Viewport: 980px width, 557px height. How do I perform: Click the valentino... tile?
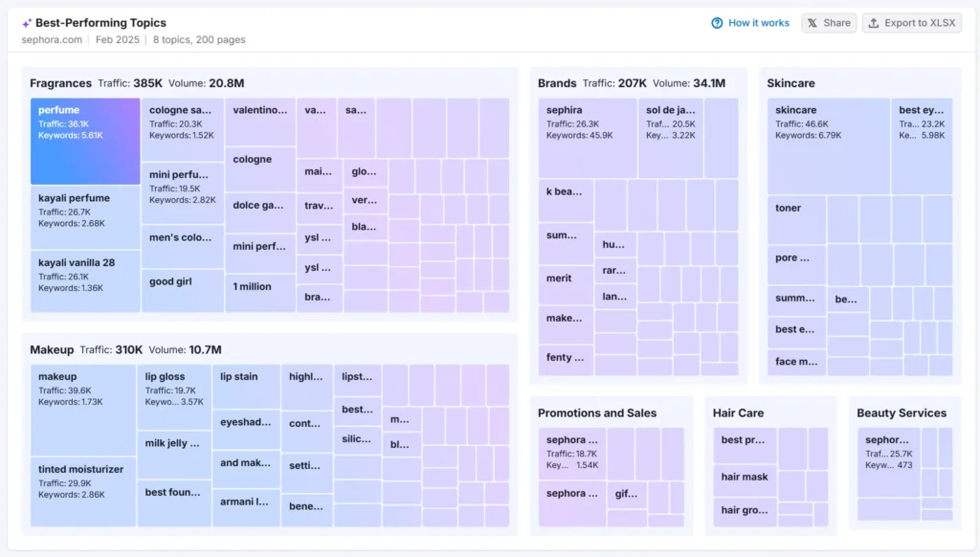(260, 122)
